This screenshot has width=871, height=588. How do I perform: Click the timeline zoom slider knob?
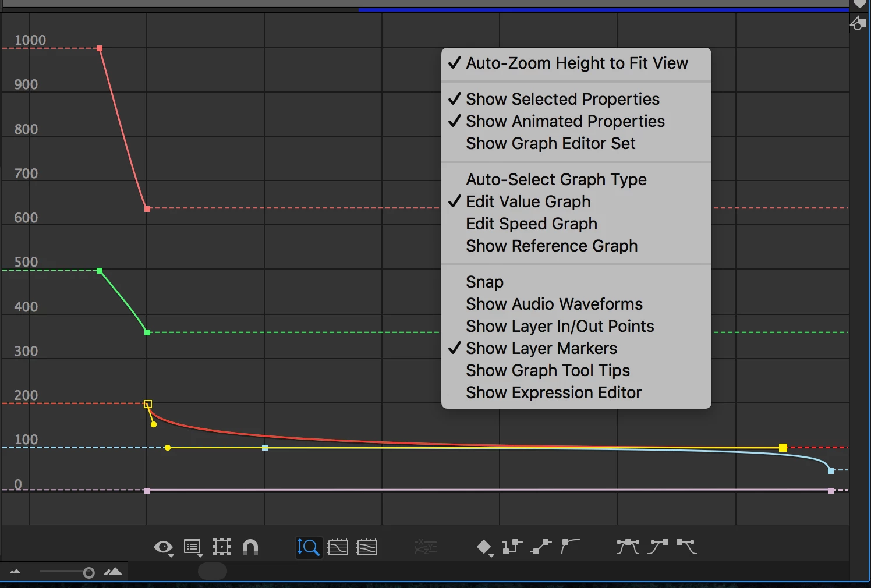(x=89, y=573)
